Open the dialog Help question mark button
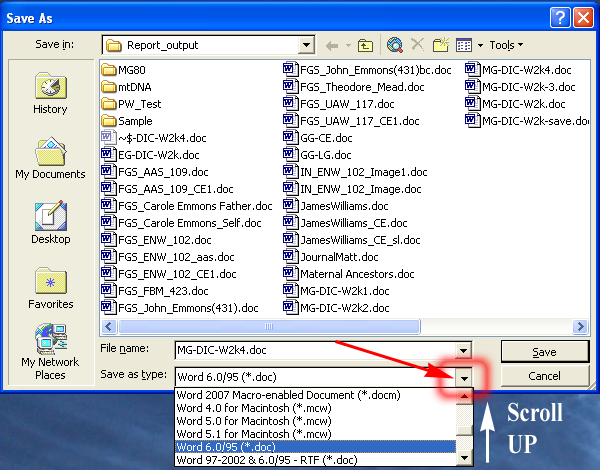The height and width of the screenshot is (470, 600). point(560,18)
